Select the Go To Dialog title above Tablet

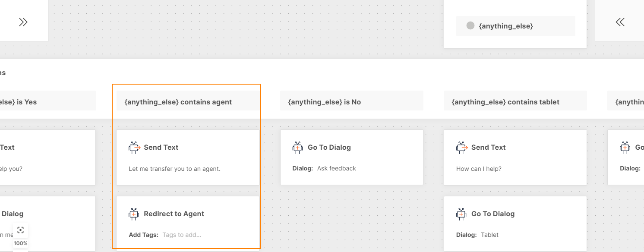coord(493,214)
